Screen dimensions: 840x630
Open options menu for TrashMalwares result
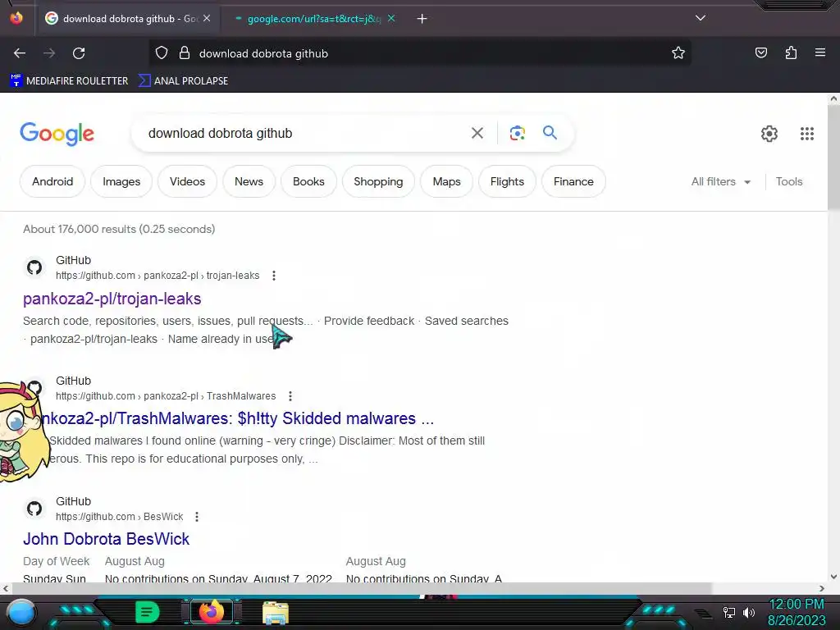click(290, 396)
